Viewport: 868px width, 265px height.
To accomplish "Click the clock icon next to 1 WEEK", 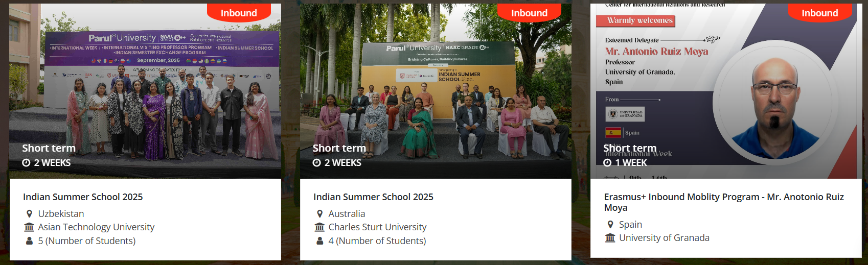I will point(607,163).
